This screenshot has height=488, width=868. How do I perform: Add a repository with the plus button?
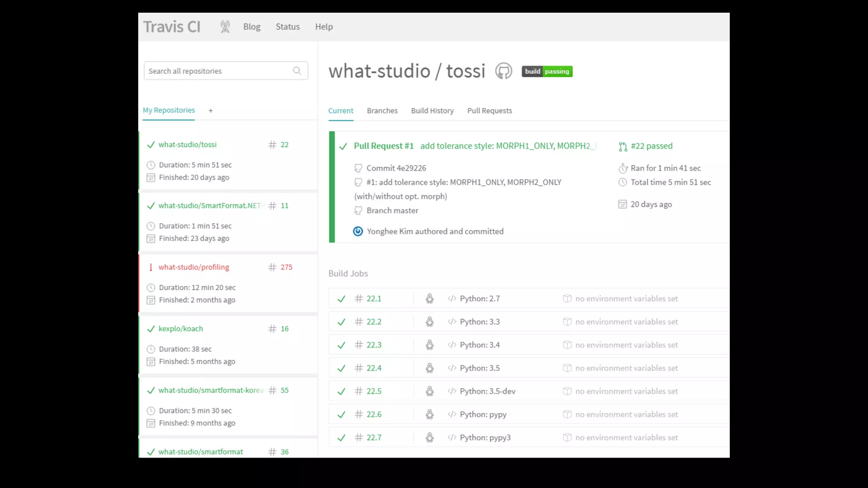pos(211,111)
